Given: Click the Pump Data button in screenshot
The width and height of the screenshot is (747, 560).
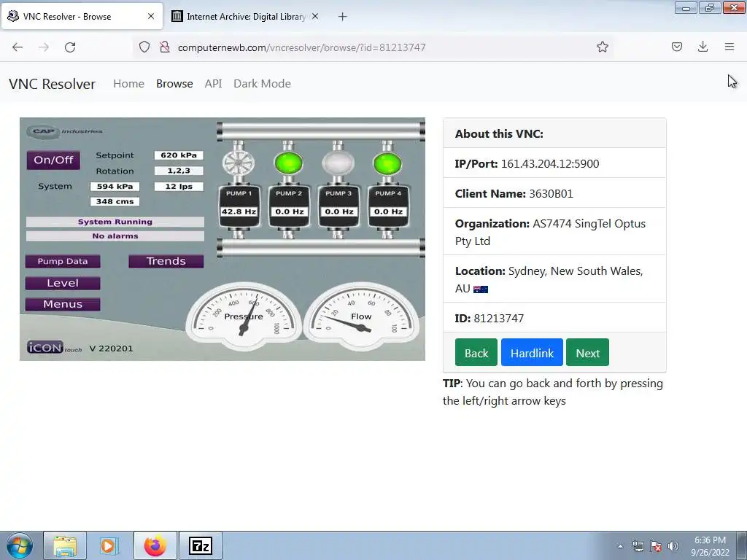Looking at the screenshot, I should coord(63,262).
